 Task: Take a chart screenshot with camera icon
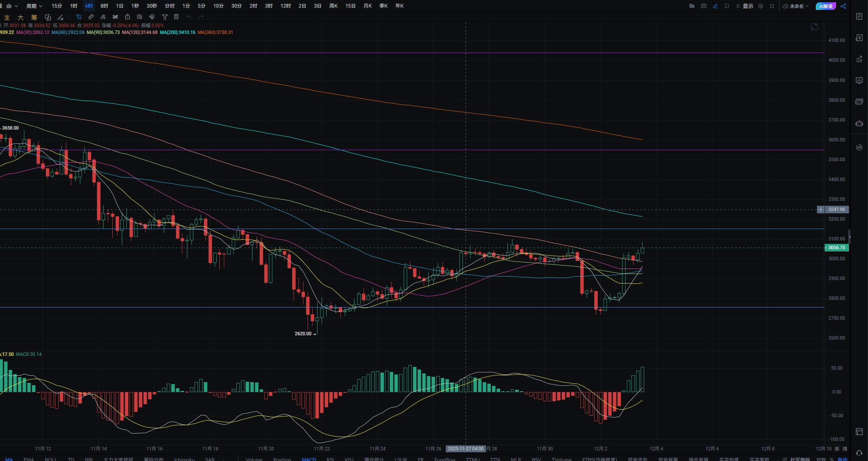coord(704,6)
